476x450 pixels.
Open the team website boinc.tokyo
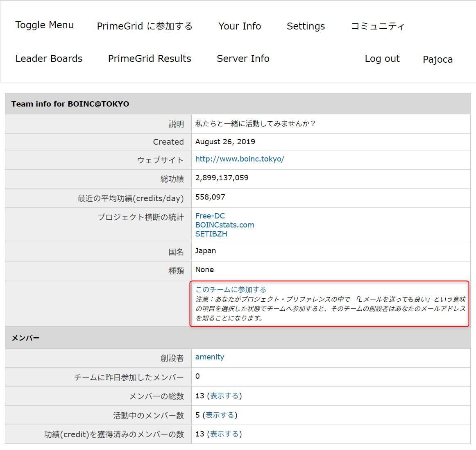pos(240,159)
